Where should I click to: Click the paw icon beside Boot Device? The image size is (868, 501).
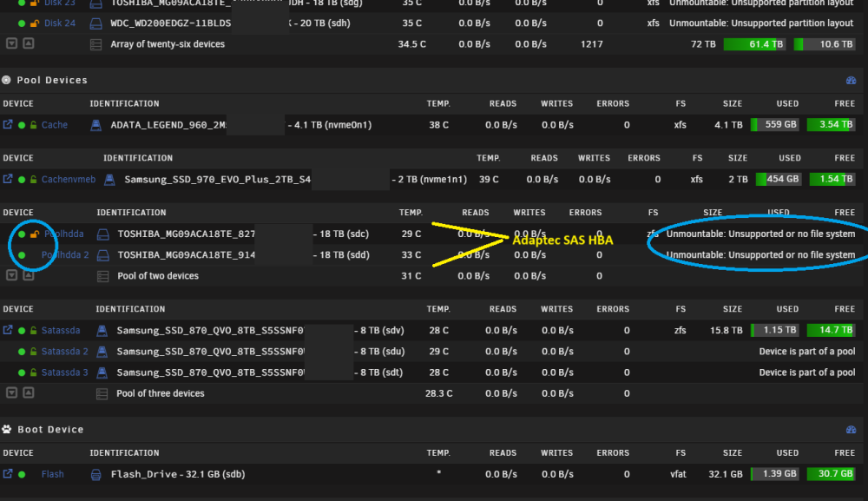(7, 429)
